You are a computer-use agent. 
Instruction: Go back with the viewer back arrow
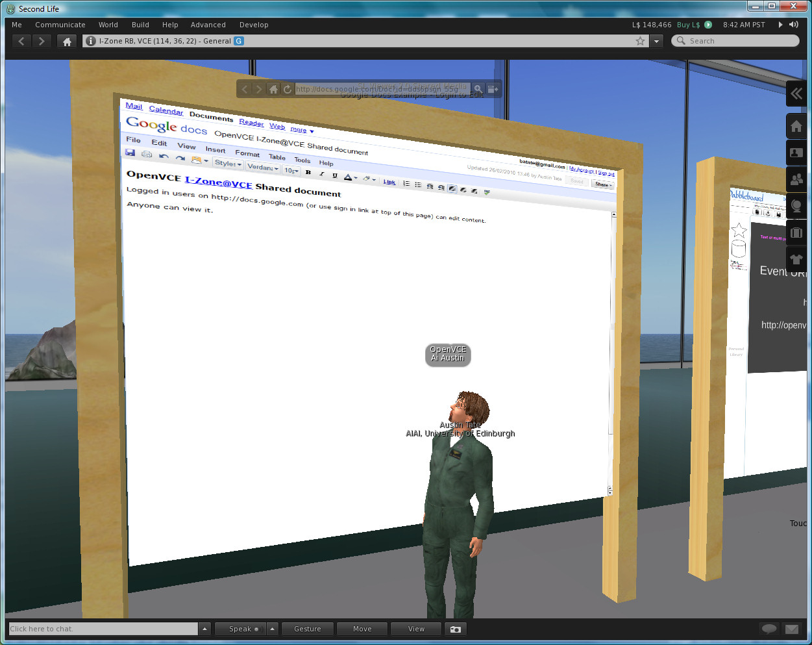click(x=21, y=41)
